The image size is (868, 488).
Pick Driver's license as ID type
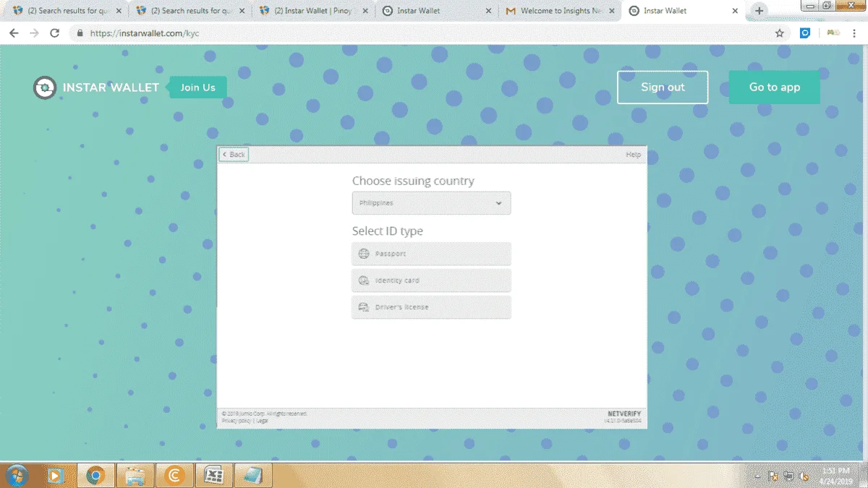(x=431, y=307)
